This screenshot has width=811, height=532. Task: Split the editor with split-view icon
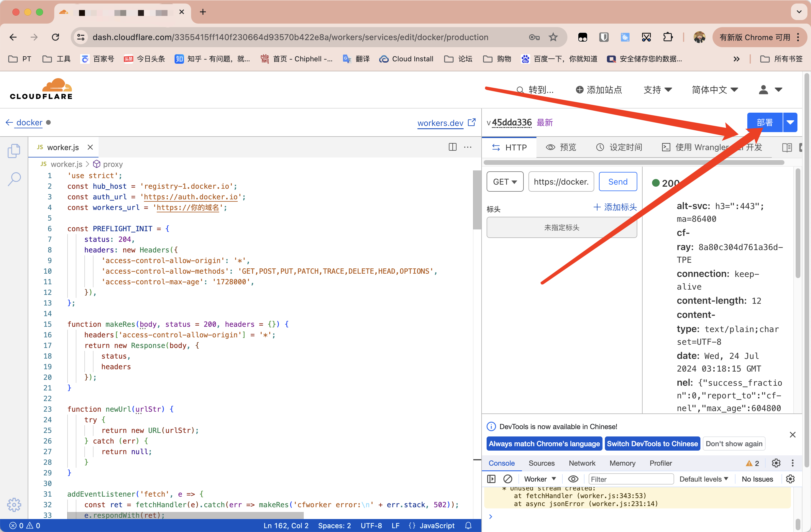[x=452, y=147]
